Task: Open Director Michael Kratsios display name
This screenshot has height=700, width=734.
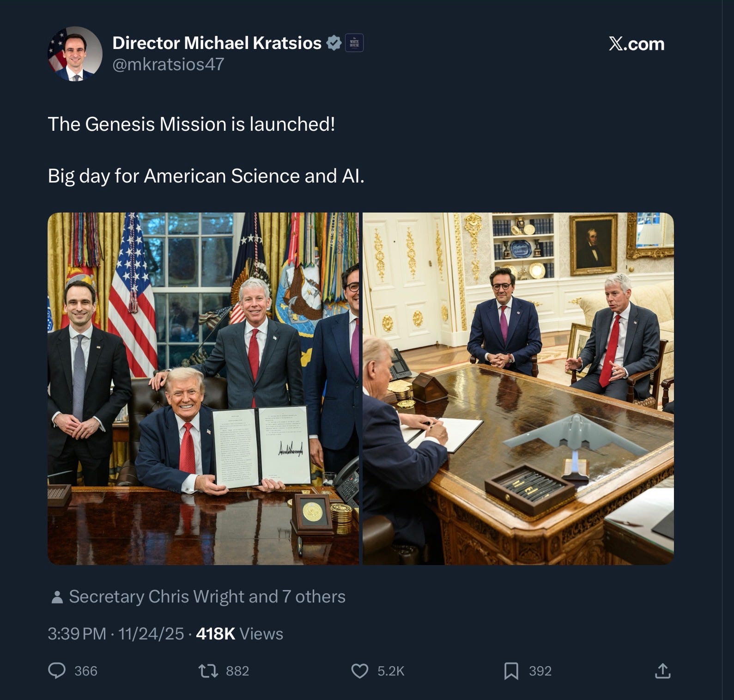Action: tap(217, 43)
